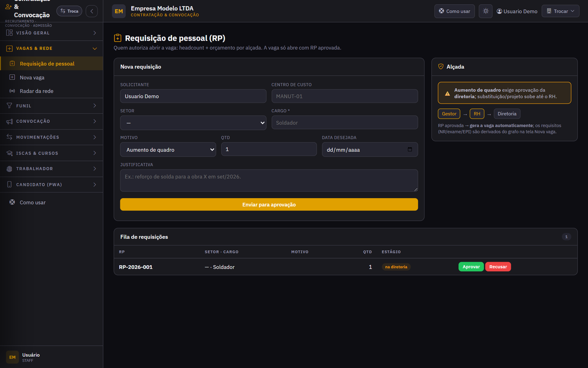Open the sidebar Como usar entry

(51, 202)
